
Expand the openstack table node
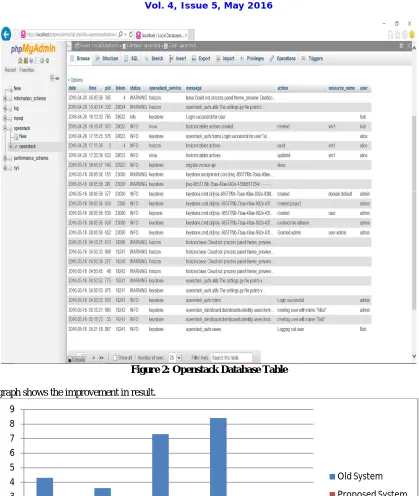pos(11,146)
